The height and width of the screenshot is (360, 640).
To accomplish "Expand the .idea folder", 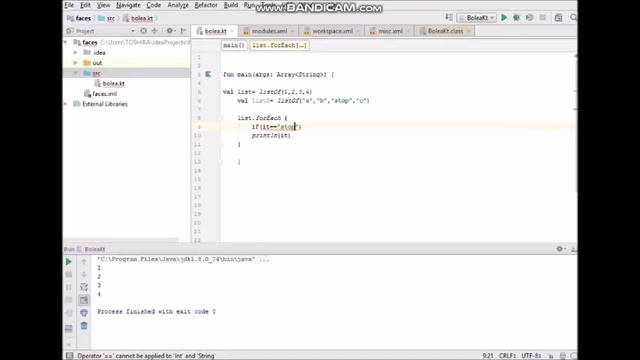I will 76,52.
